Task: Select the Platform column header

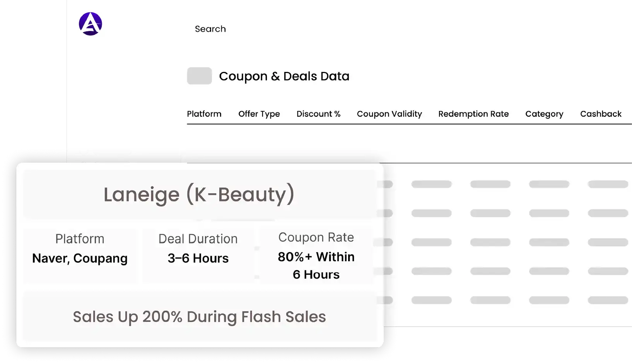Action: 204,114
